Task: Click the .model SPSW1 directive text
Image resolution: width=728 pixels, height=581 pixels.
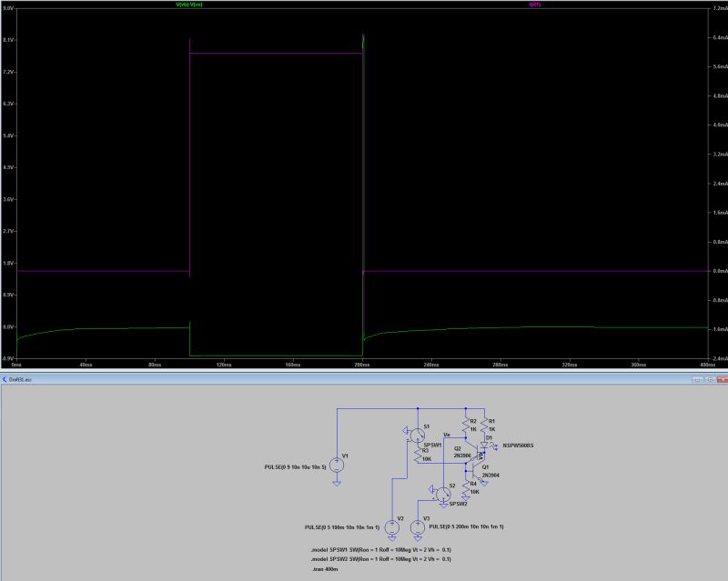Action: coord(380,550)
